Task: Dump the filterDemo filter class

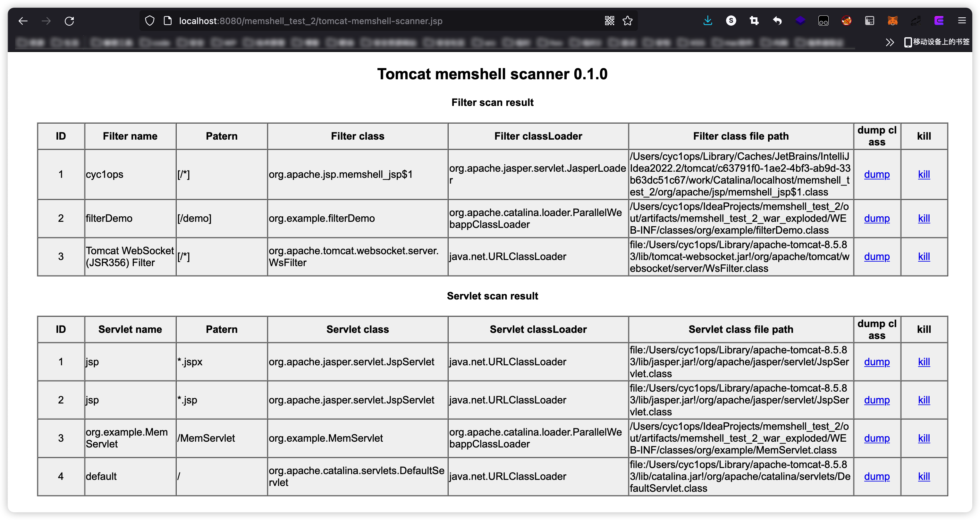Action: tap(876, 219)
